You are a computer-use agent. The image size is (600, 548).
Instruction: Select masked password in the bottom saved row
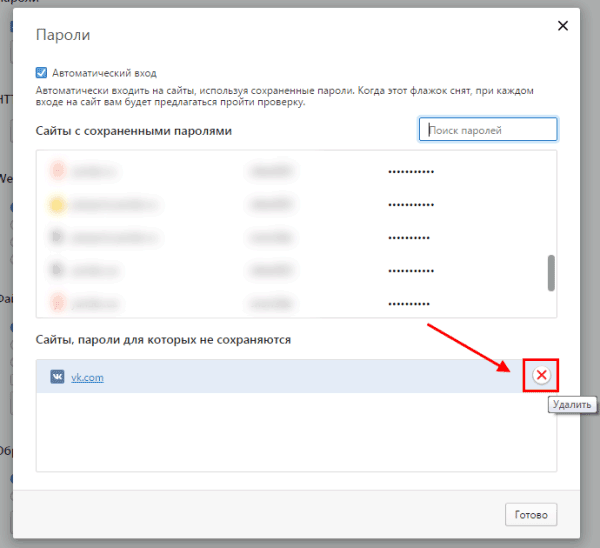point(408,303)
